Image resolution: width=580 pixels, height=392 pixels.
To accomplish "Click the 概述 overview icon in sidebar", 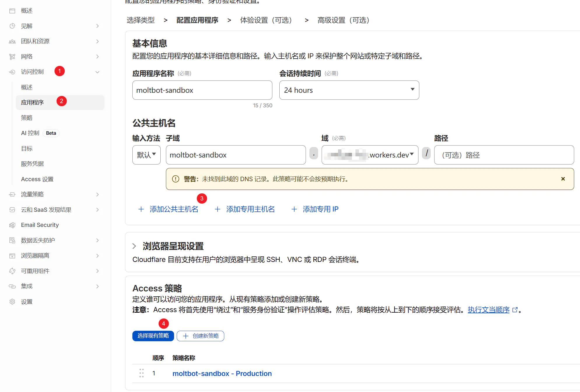I will pos(12,11).
